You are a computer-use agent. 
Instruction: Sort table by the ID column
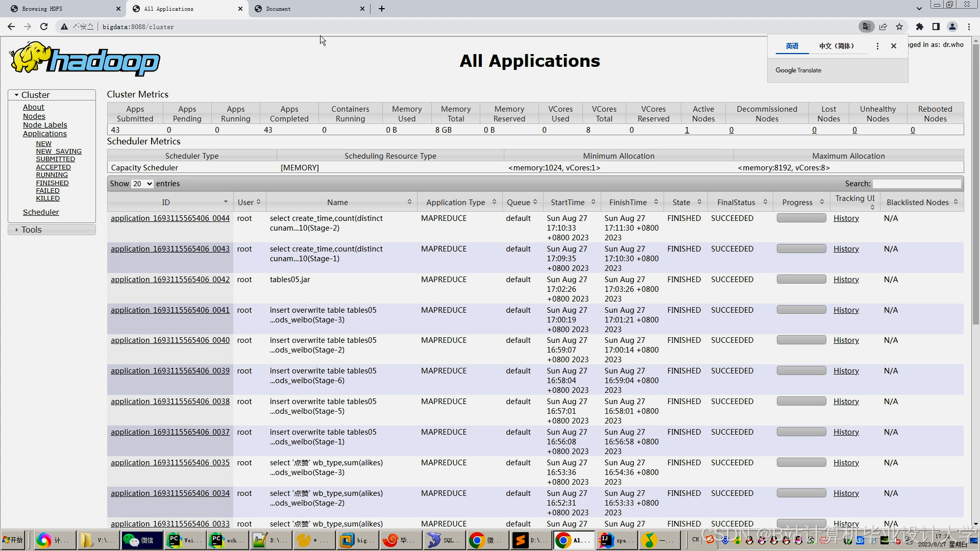pos(166,203)
